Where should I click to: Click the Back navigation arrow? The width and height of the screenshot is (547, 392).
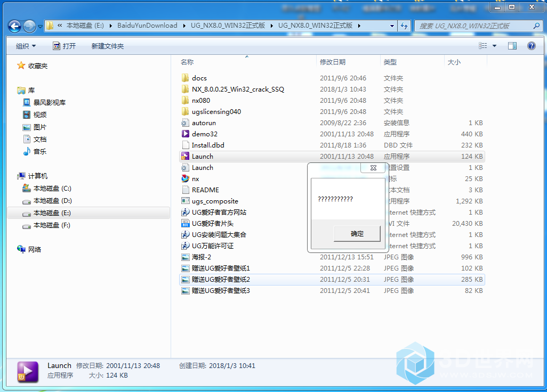coord(14,26)
